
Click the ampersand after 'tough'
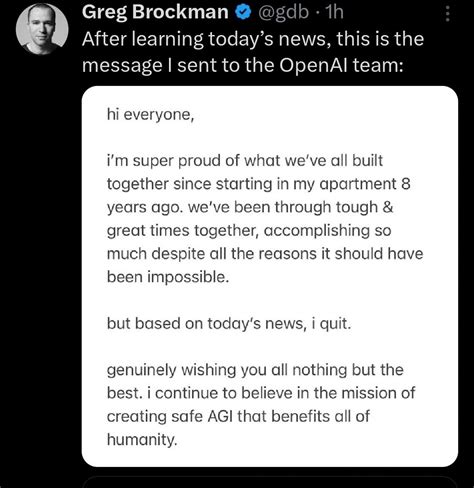pos(388,207)
